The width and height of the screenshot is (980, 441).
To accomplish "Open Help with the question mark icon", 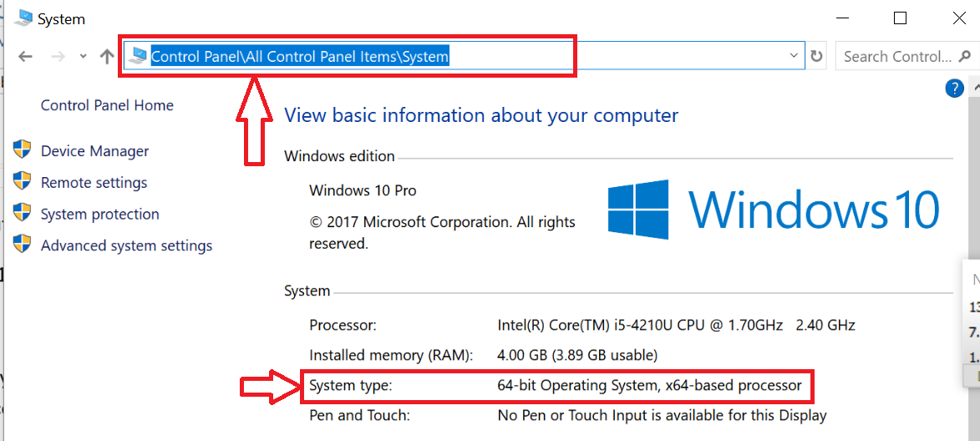I will (x=954, y=89).
